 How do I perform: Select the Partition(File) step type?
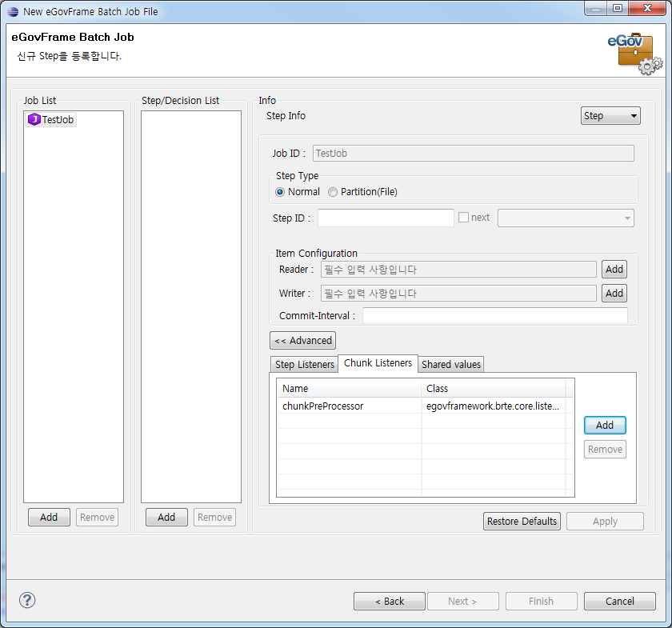(333, 192)
